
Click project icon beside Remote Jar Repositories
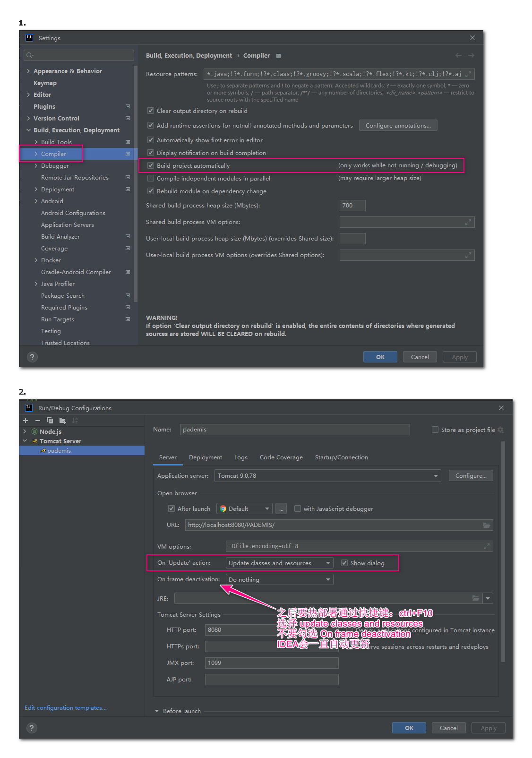tap(128, 177)
